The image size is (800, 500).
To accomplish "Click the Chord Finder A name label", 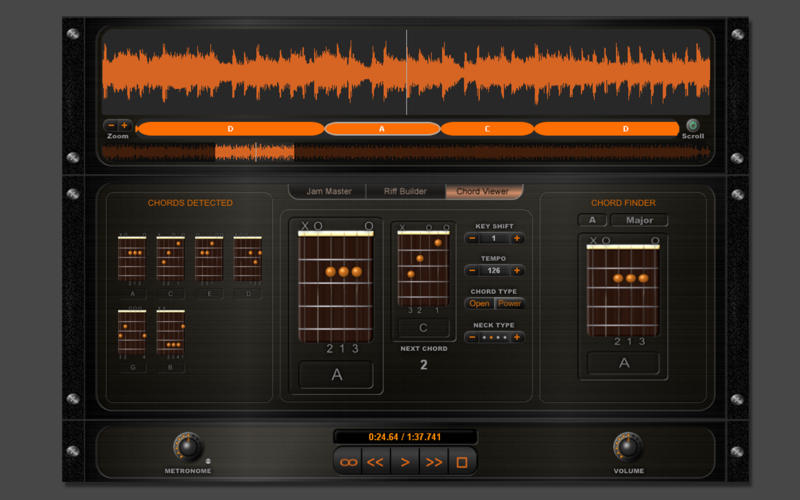I will [x=623, y=363].
